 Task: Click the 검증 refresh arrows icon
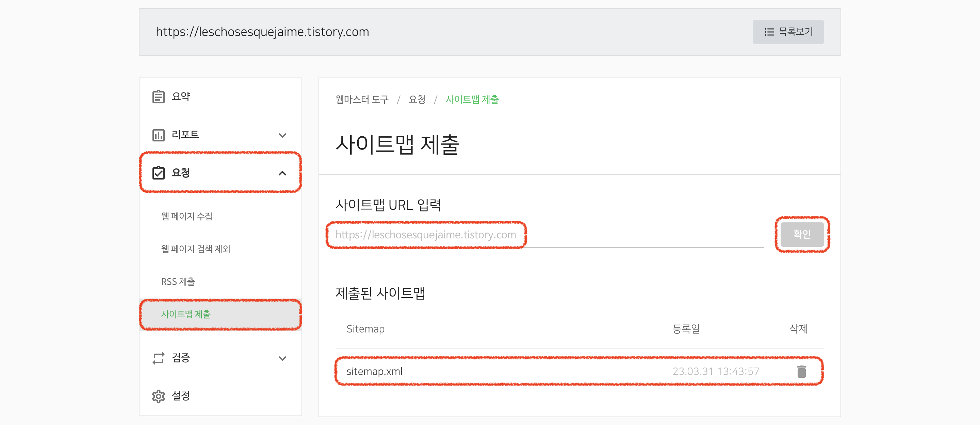click(158, 358)
